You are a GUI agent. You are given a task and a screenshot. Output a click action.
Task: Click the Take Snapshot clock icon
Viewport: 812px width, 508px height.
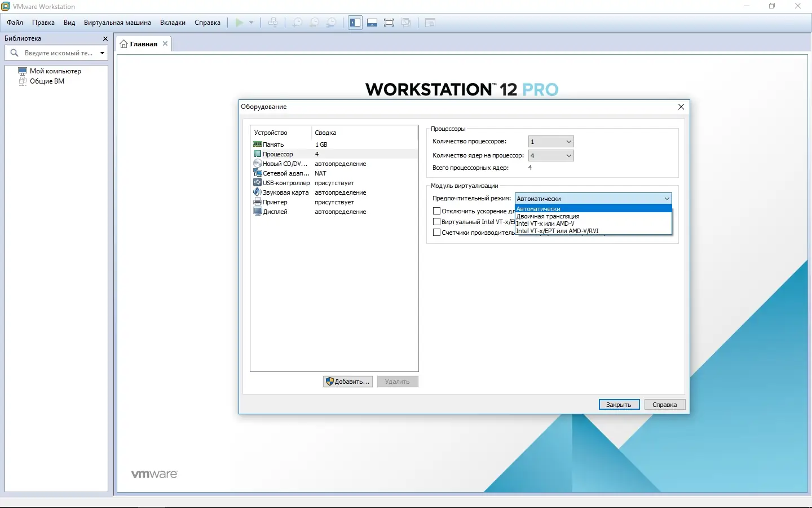pyautogui.click(x=297, y=23)
